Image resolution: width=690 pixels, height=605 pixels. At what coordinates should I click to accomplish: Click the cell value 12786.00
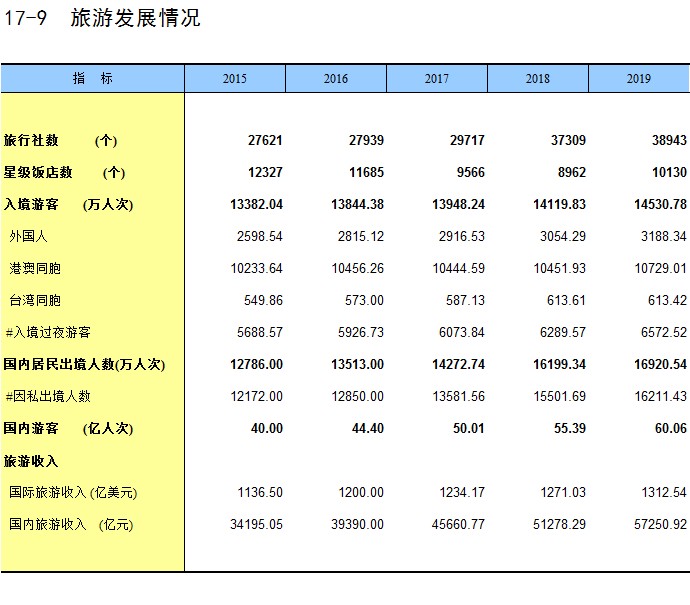pos(256,364)
